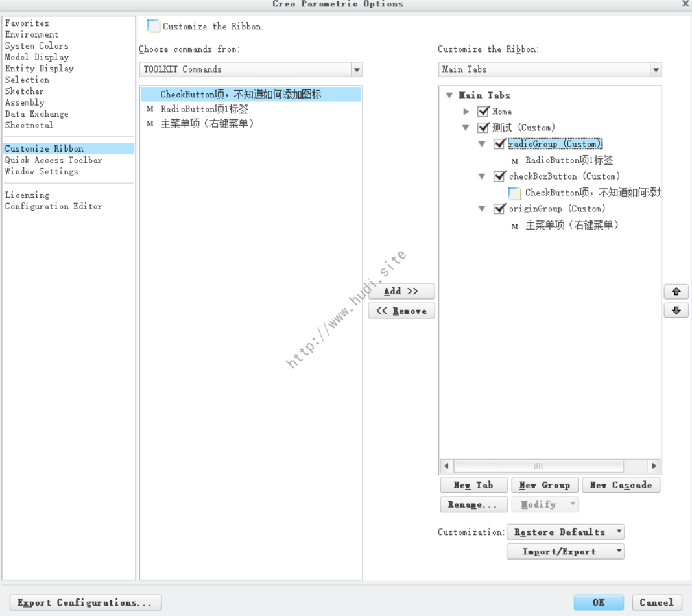The image size is (692, 616).
Task: Open Data Exchange options page
Action: click(36, 114)
